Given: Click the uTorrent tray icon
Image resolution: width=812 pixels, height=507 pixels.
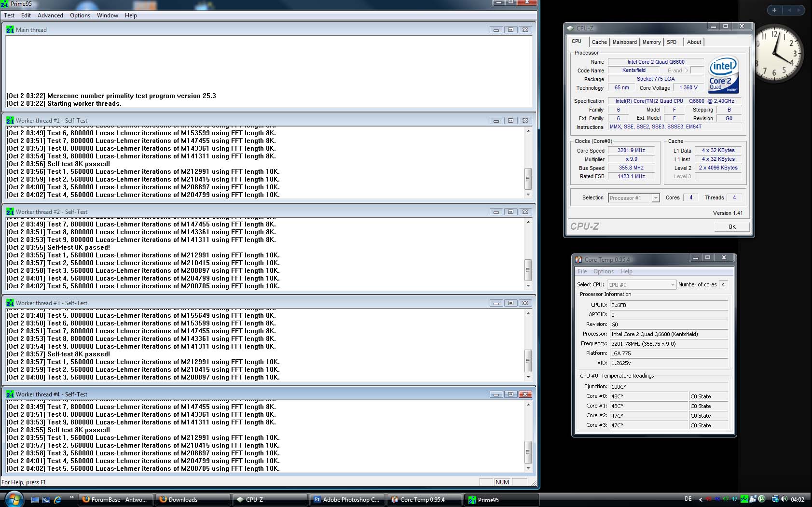Looking at the screenshot, I should [x=761, y=499].
